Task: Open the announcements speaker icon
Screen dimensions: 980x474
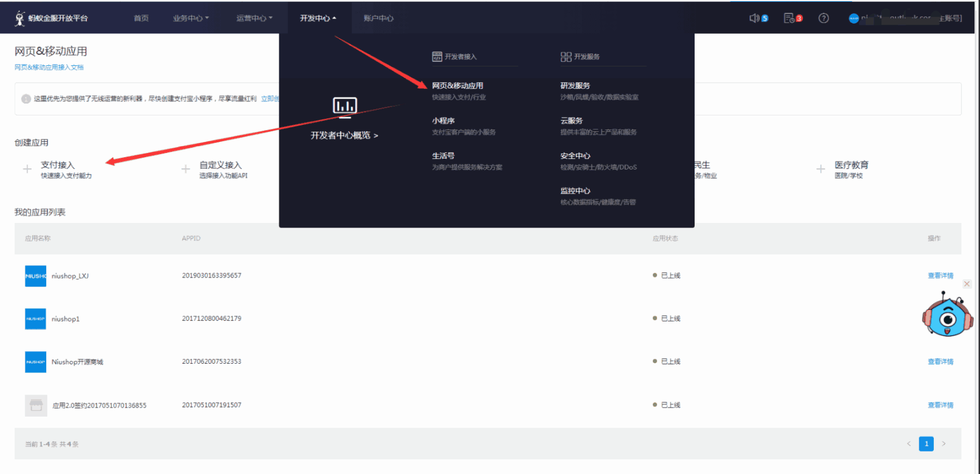Action: click(x=754, y=18)
